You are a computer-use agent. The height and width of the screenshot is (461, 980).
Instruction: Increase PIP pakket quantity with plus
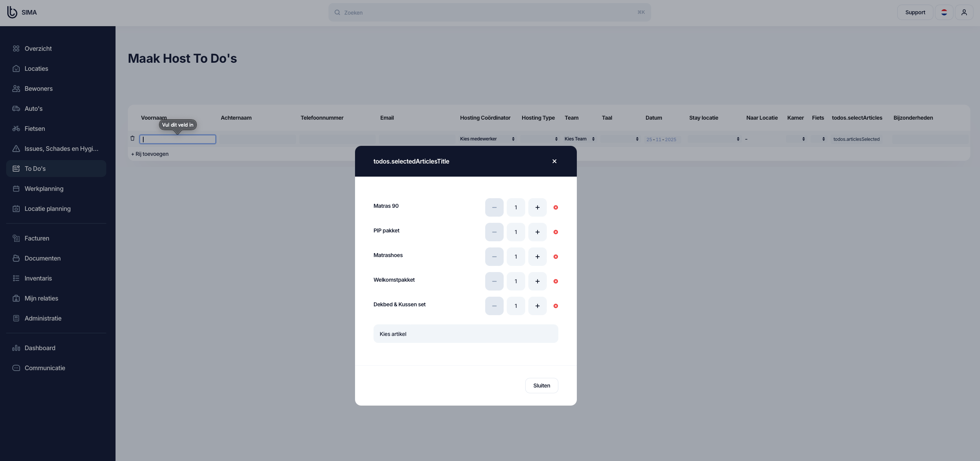[537, 232]
